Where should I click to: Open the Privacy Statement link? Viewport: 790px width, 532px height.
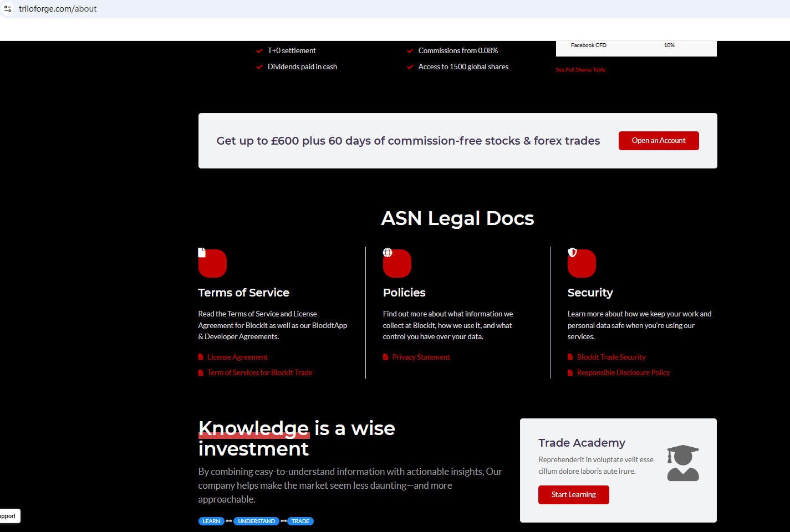click(x=421, y=357)
